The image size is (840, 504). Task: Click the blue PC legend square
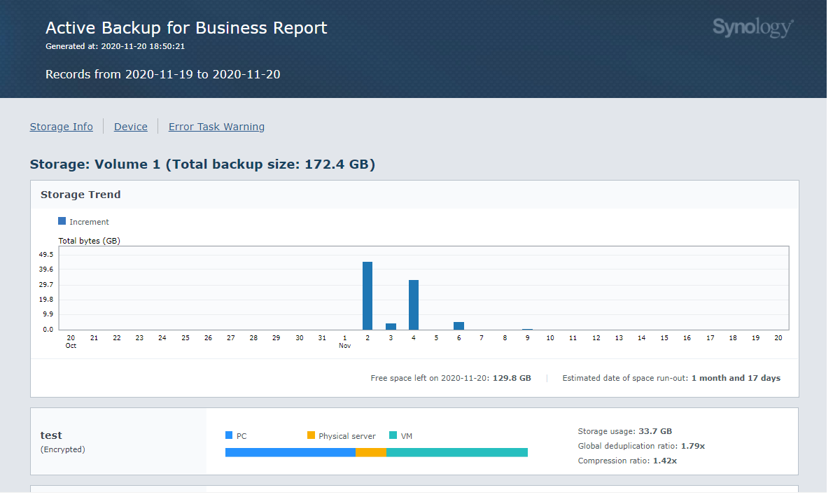[229, 435]
